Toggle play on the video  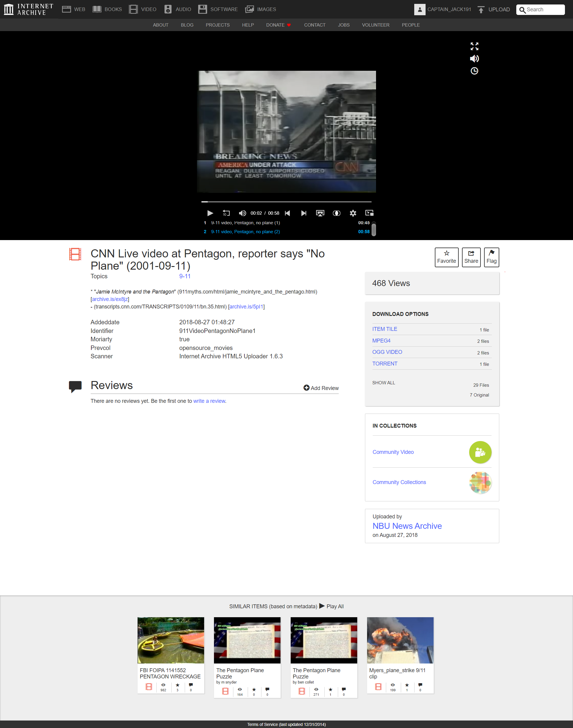pos(210,213)
